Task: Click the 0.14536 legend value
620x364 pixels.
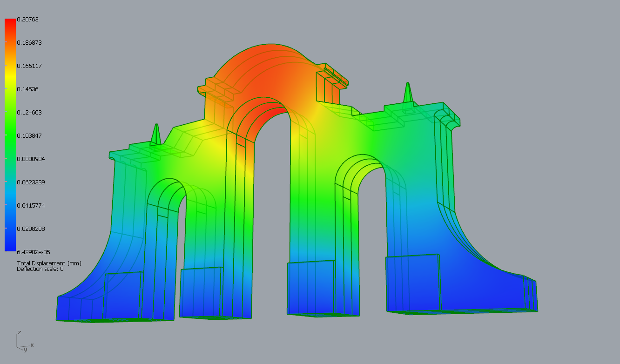Action: [x=27, y=89]
